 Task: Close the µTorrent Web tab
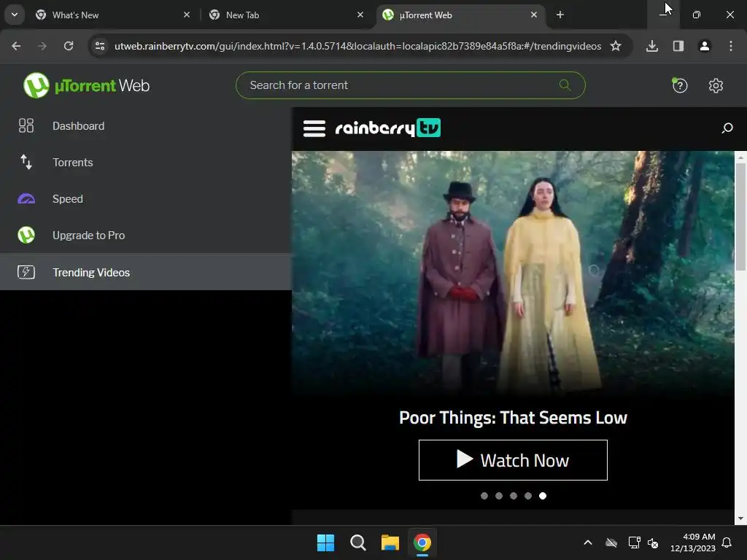(x=533, y=15)
